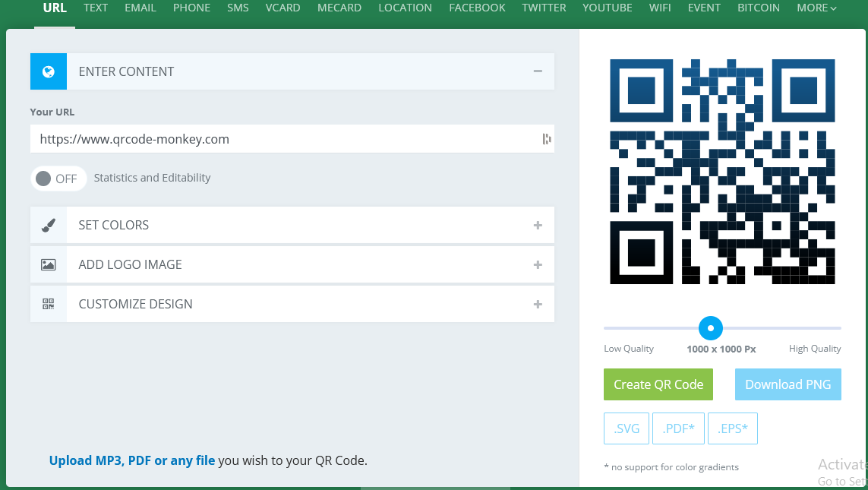Click the globe icon beside Enter Content

[x=48, y=71]
